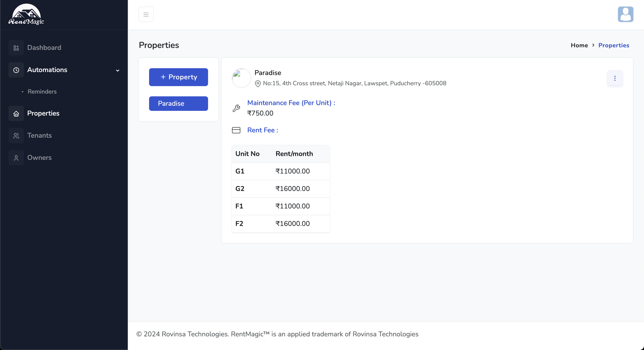Toggle sidebar with hamburger menu button
Viewport: 644px width, 350px height.
tap(146, 14)
